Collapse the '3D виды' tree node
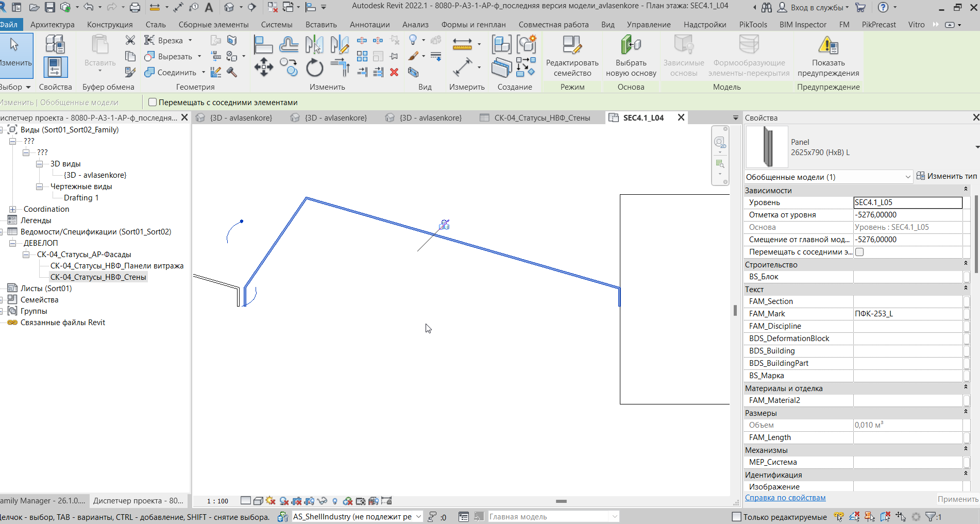 [39, 164]
